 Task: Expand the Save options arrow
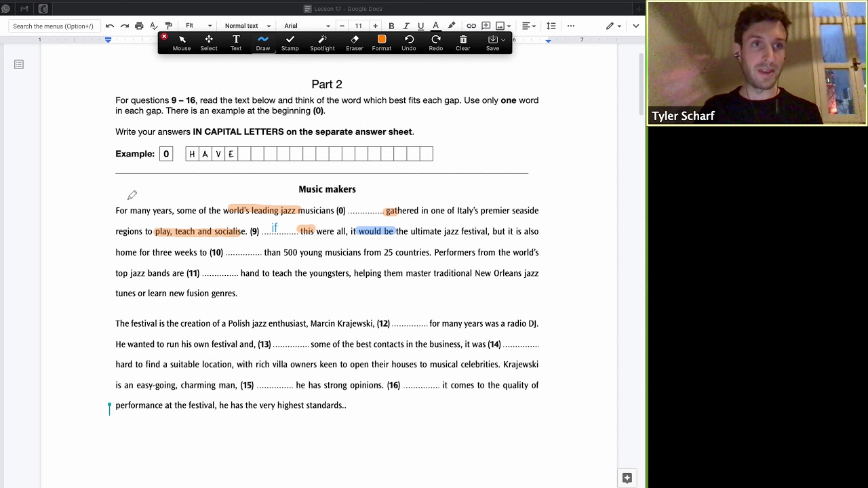(503, 40)
